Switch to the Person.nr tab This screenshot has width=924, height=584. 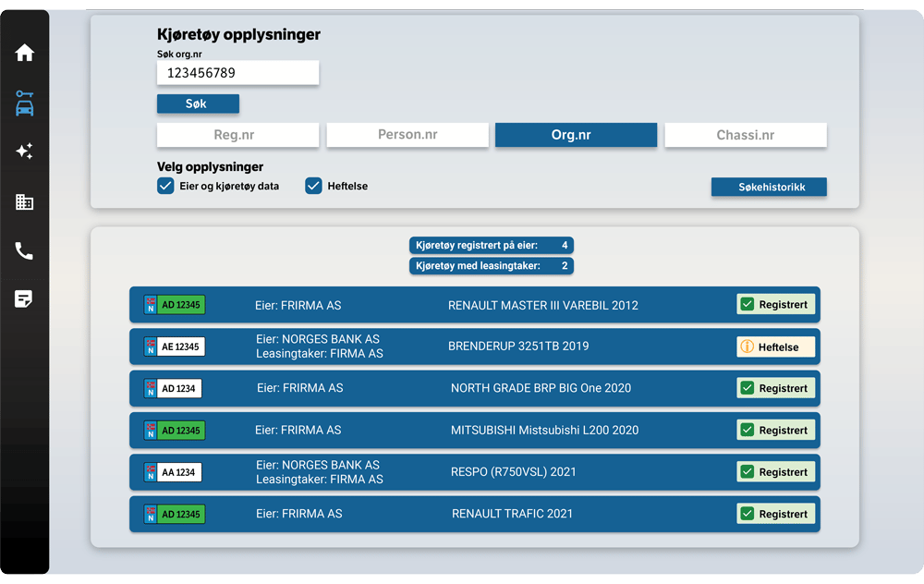[407, 135]
